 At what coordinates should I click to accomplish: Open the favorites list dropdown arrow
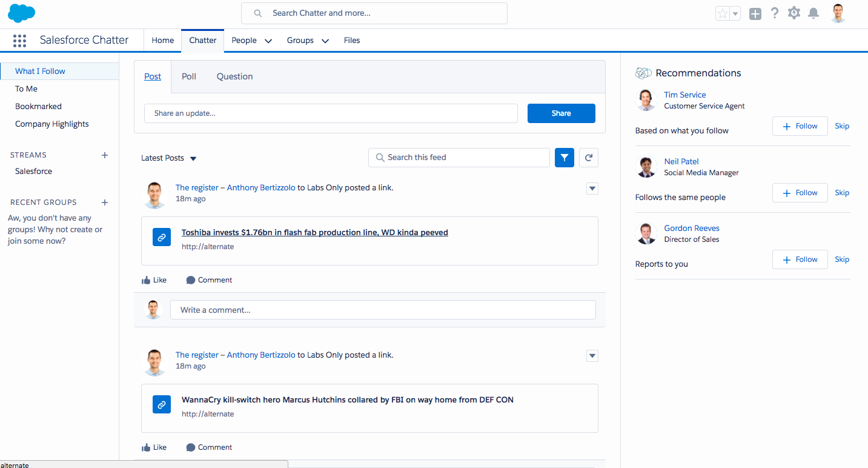[735, 14]
